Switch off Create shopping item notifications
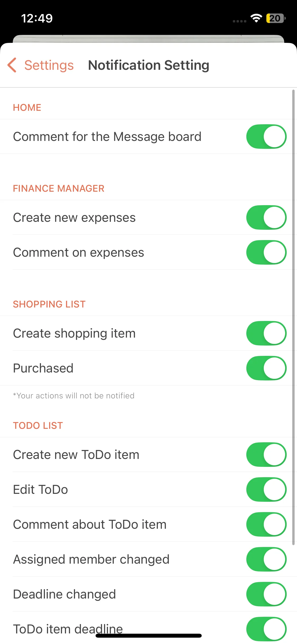Screen dimensions: 297x644 (266, 333)
